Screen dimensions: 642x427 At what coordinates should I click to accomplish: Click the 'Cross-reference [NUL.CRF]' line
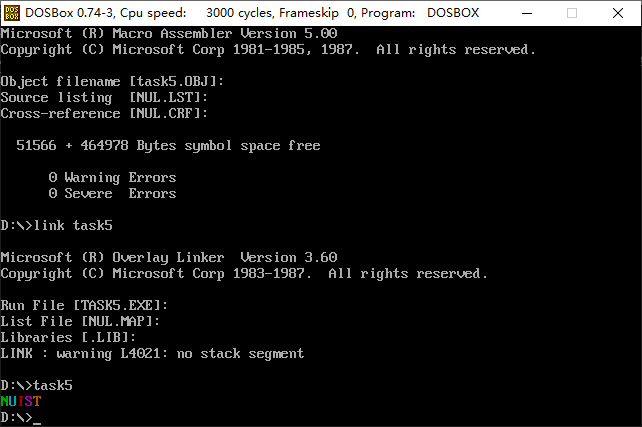click(x=104, y=113)
